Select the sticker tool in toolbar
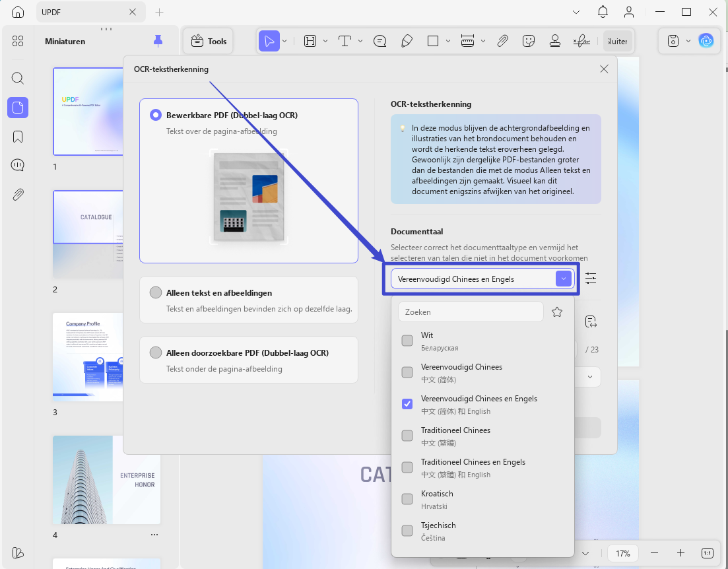This screenshot has height=569, width=728. click(529, 42)
